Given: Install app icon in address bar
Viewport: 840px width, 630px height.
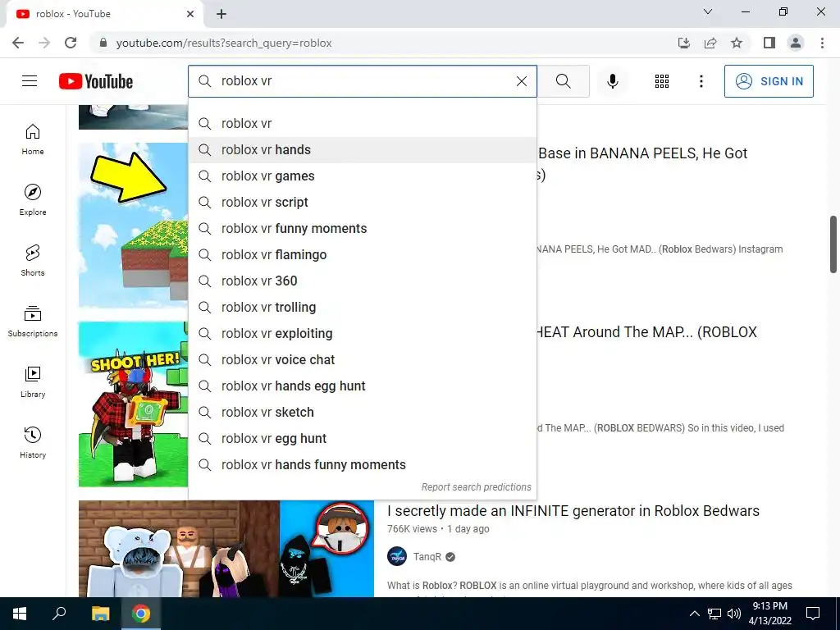Looking at the screenshot, I should pos(684,43).
